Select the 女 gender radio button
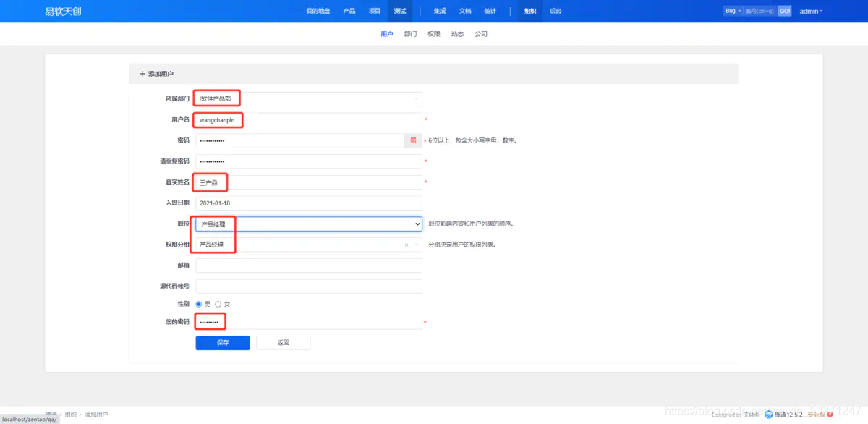The image size is (868, 424). 218,304
